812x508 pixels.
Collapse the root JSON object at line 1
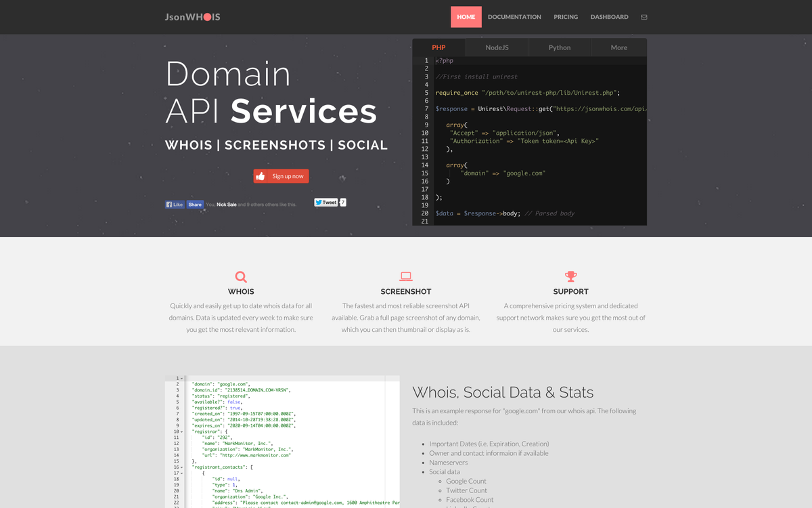[x=180, y=379]
